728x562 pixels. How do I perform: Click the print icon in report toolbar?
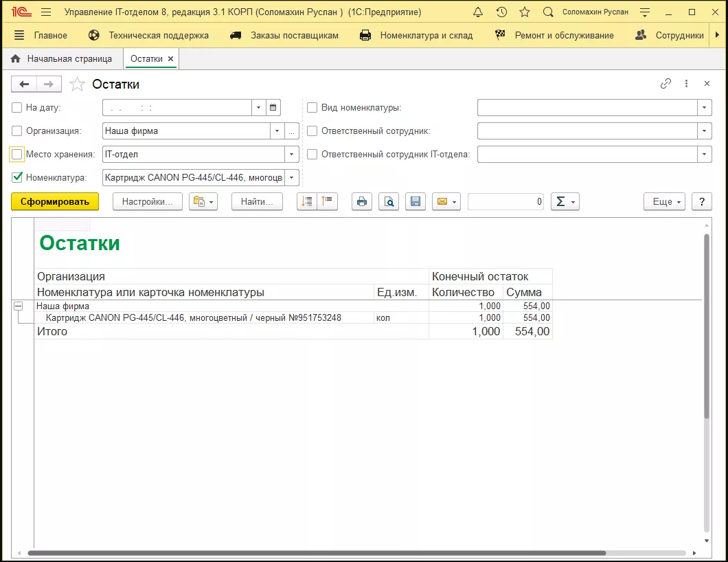tap(361, 201)
